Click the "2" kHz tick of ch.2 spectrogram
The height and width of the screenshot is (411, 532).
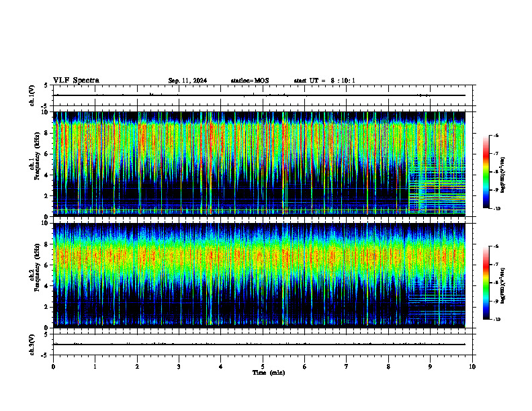(x=47, y=307)
